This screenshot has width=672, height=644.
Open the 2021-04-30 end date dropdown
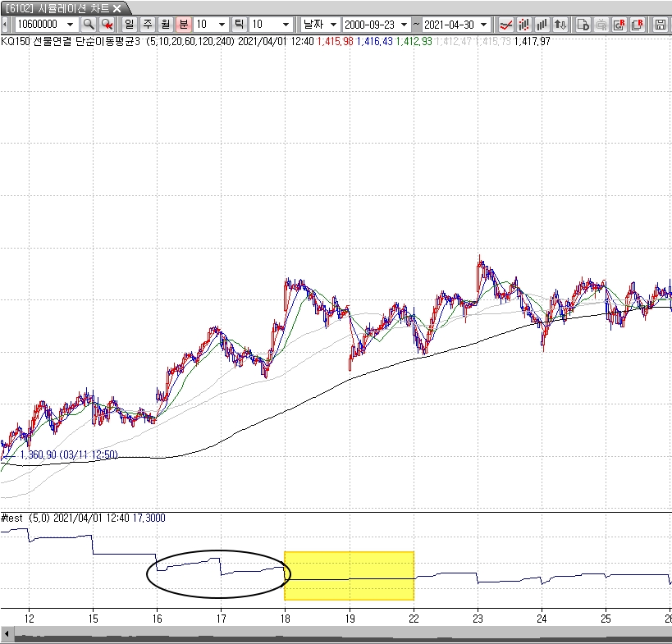click(483, 25)
